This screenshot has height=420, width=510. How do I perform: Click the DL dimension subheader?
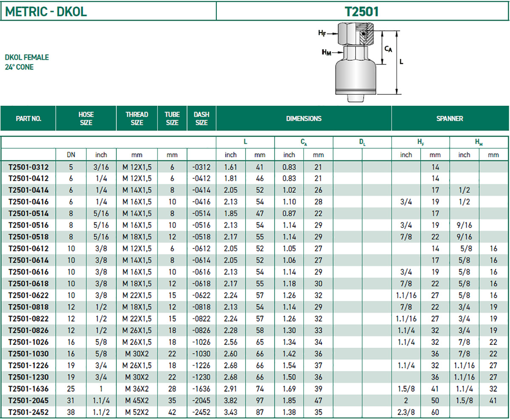pos(362,143)
